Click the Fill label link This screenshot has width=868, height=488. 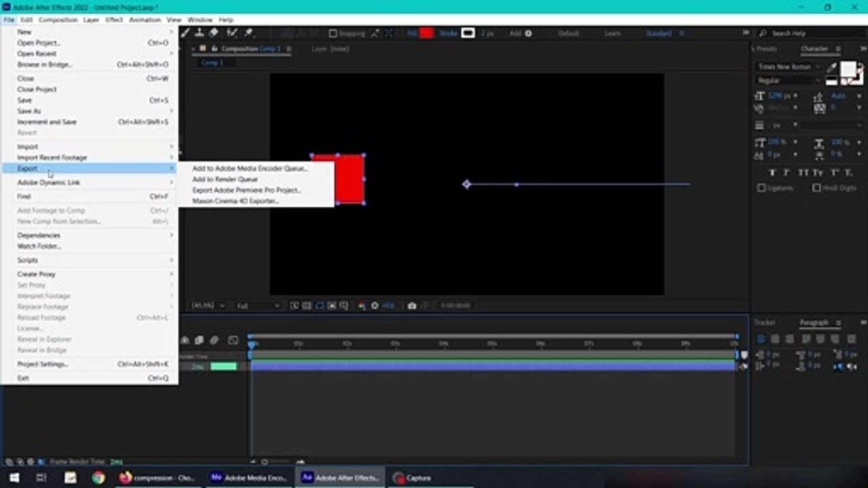point(412,33)
